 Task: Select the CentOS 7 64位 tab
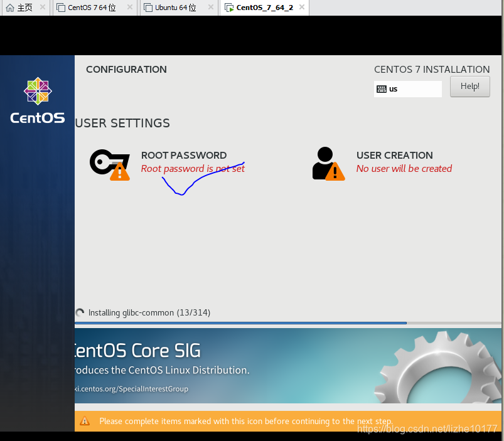pos(90,8)
